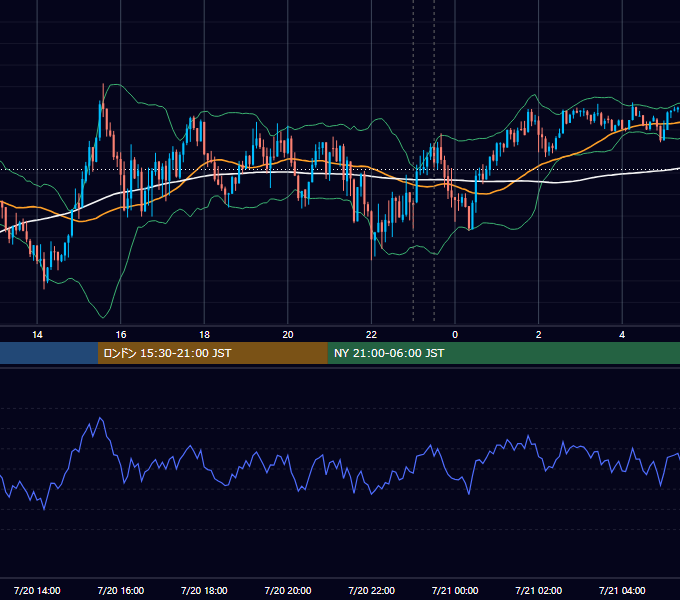Click the 20 hour axis label
This screenshot has height=600, width=680.
[288, 335]
